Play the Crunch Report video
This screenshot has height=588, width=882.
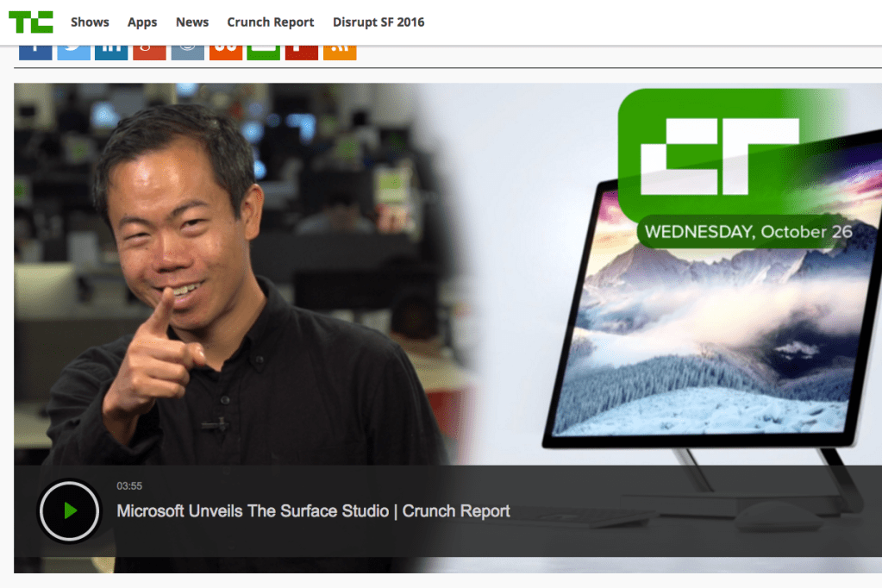69,511
